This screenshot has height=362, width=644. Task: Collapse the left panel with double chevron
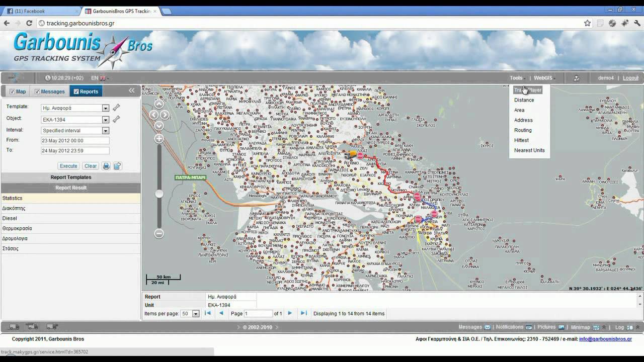(132, 90)
